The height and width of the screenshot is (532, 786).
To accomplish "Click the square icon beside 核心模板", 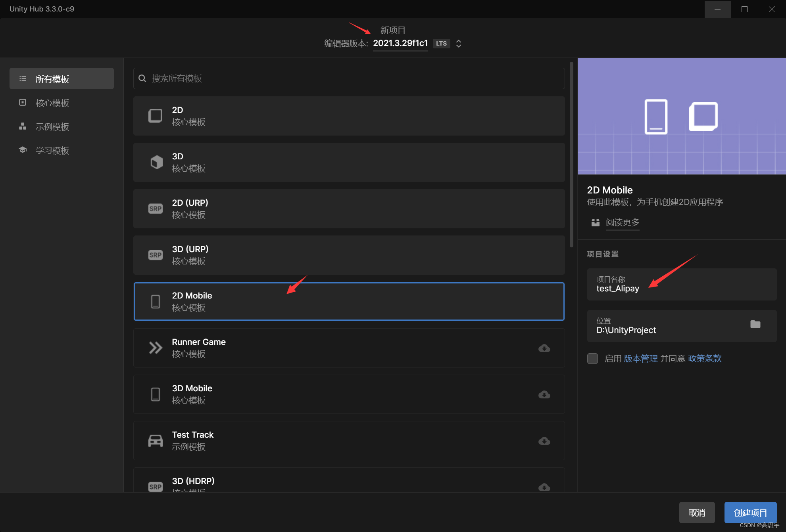I will 23,102.
